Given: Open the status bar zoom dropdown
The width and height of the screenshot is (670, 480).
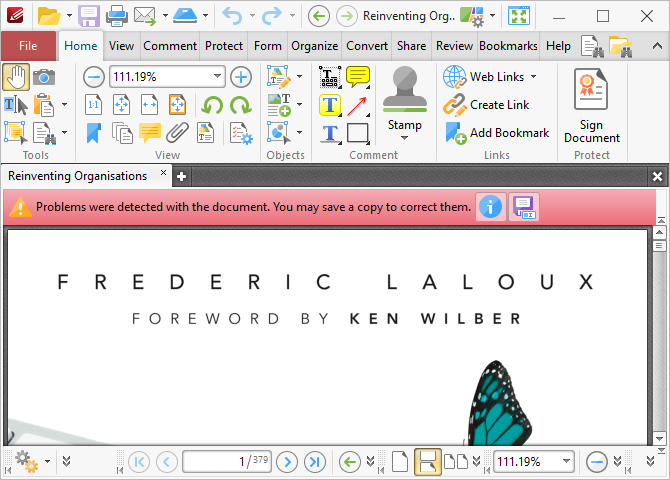Looking at the screenshot, I should point(566,461).
